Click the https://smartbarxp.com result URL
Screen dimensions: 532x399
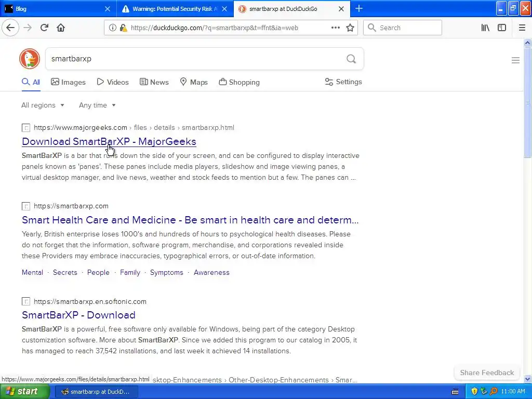coord(71,206)
